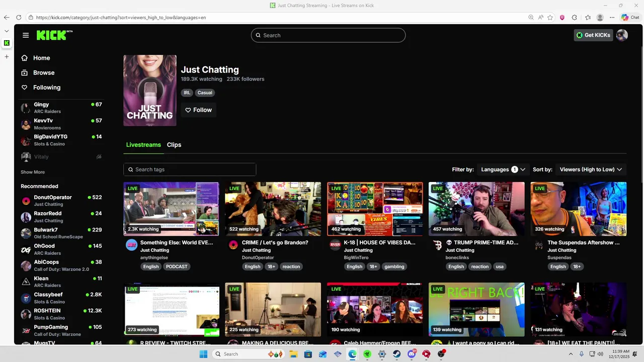Image resolution: width=644 pixels, height=362 pixels.
Task: Open OhGood avatar in Recommended list
Action: (x=26, y=249)
